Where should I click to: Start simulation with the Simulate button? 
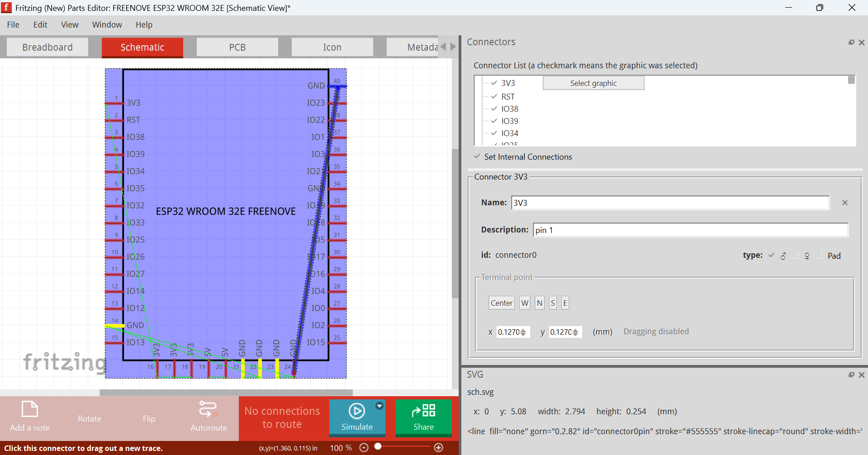click(357, 417)
